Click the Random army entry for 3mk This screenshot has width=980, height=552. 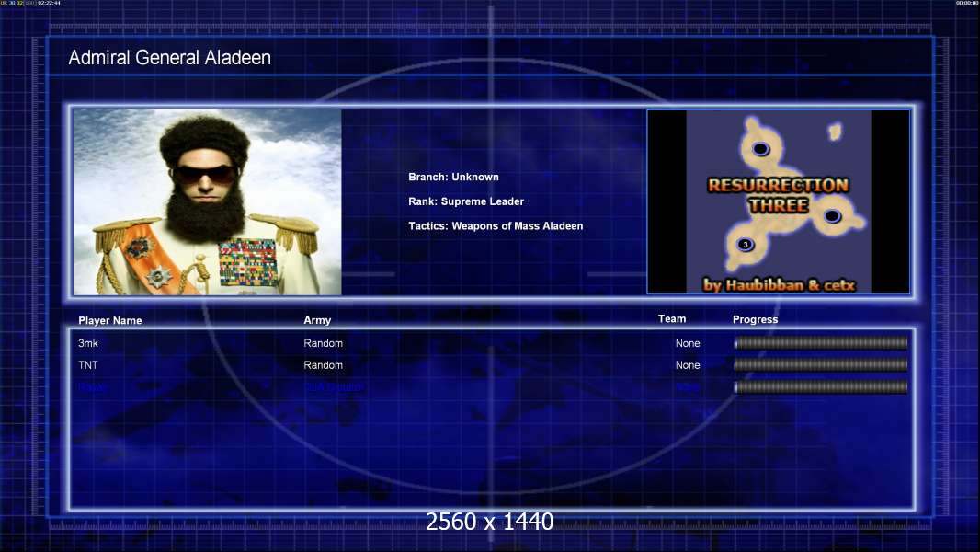tap(323, 343)
